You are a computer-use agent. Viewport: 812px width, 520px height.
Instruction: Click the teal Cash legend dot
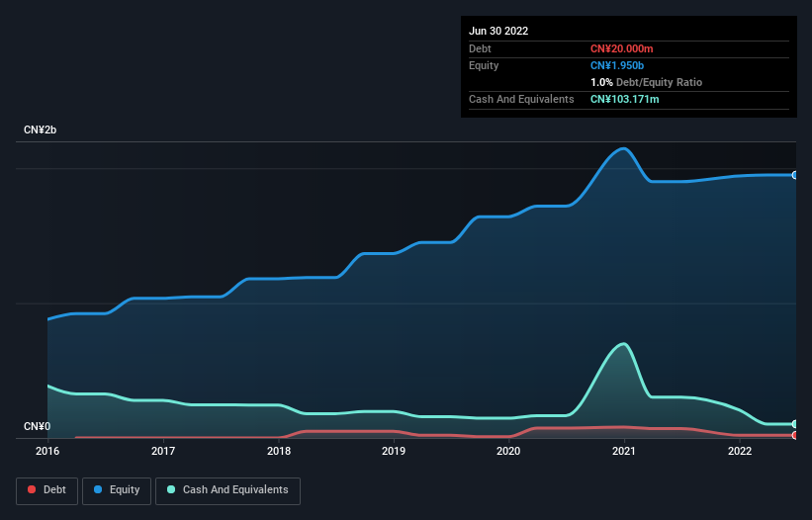pos(171,489)
